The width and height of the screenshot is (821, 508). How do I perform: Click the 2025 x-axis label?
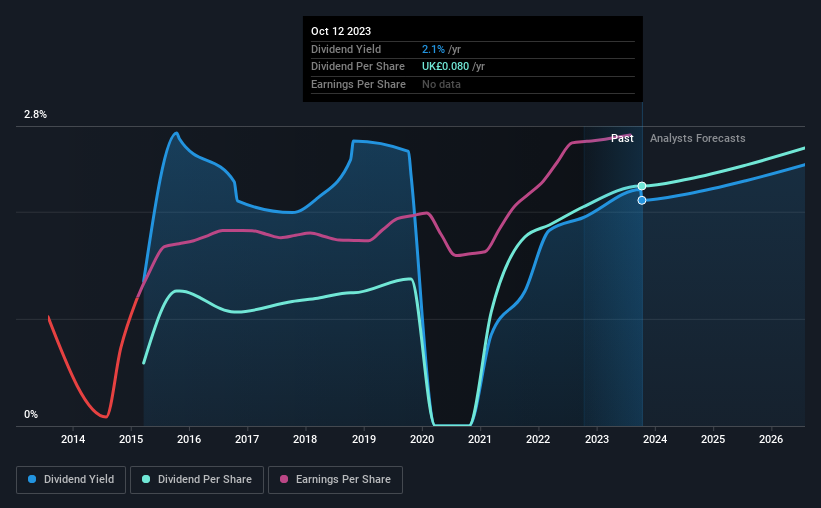pos(713,439)
